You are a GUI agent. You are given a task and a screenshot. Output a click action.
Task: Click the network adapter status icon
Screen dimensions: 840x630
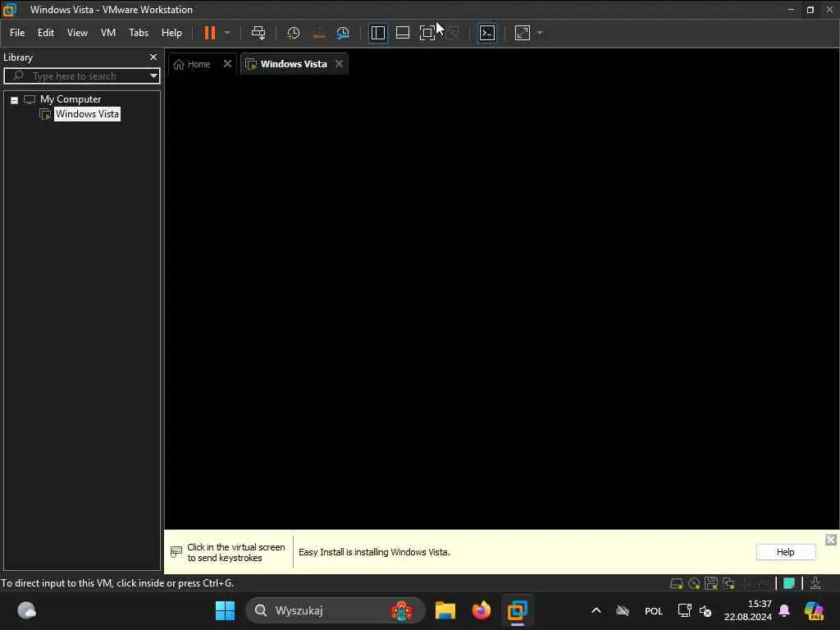click(728, 583)
